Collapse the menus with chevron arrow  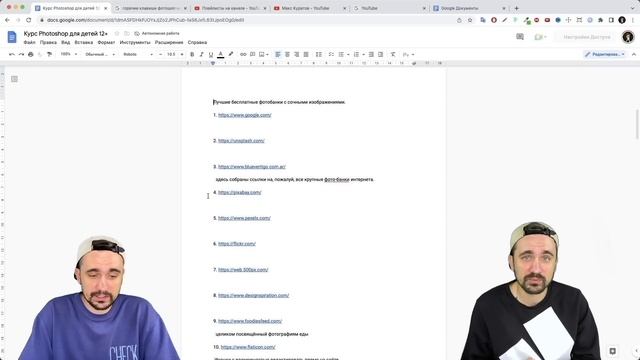point(633,54)
